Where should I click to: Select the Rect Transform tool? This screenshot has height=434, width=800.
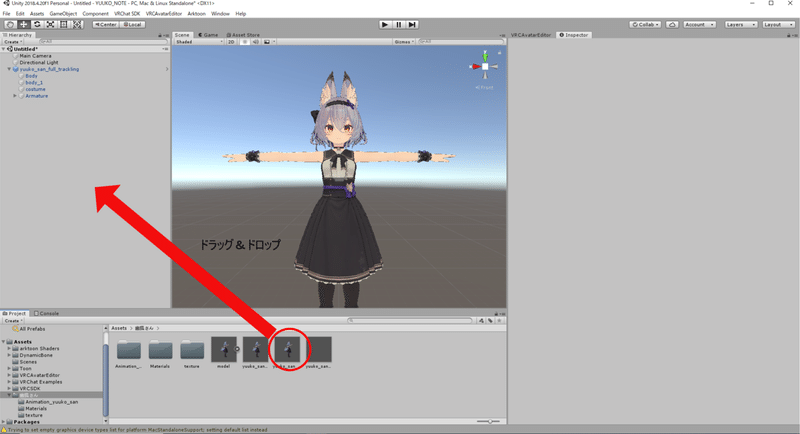point(63,24)
